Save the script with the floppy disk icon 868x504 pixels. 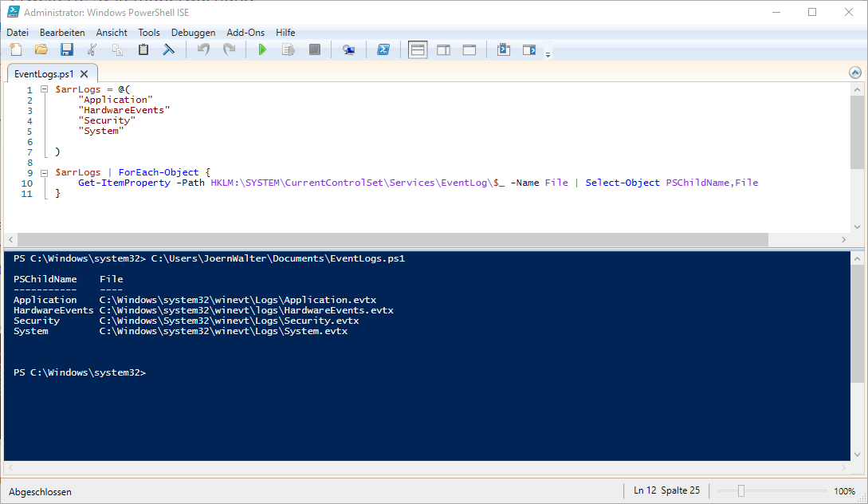[x=67, y=49]
